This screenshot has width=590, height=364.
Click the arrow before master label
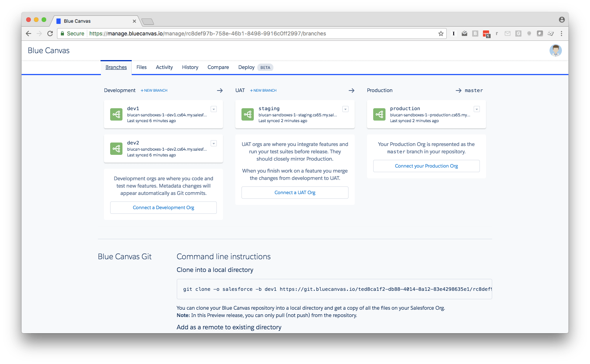pyautogui.click(x=459, y=91)
